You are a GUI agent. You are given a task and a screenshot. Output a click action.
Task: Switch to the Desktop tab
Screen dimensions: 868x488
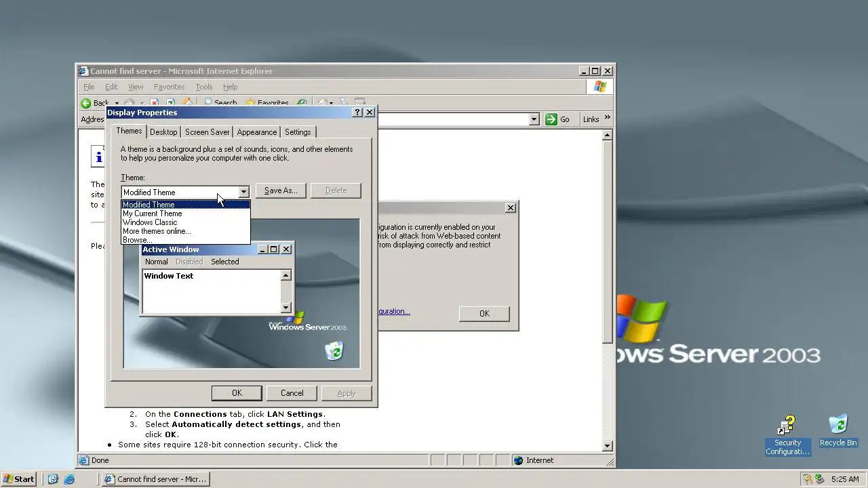point(163,132)
